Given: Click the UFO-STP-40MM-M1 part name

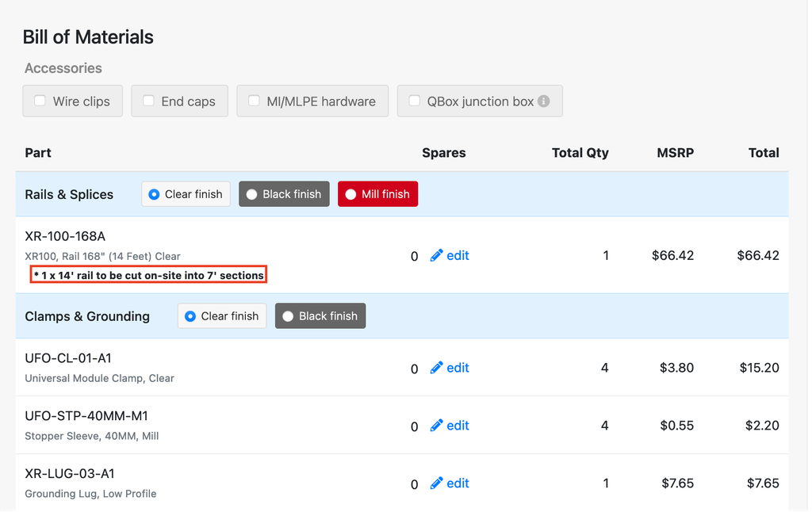Looking at the screenshot, I should (x=86, y=416).
